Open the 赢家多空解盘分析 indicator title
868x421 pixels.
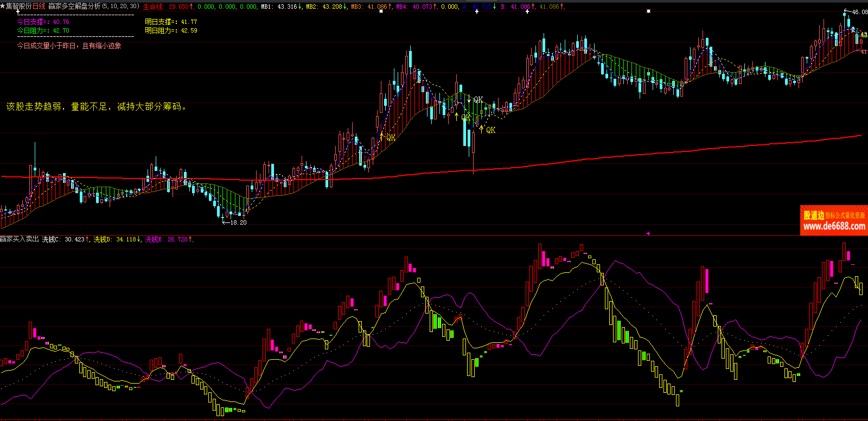[x=74, y=6]
